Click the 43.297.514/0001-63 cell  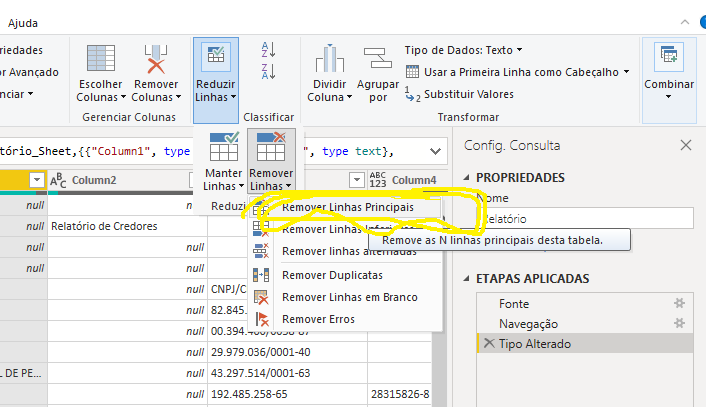(287, 373)
